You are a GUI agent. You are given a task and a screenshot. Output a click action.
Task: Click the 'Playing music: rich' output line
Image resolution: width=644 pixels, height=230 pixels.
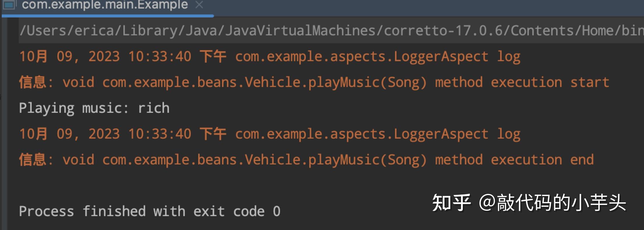pyautogui.click(x=94, y=108)
